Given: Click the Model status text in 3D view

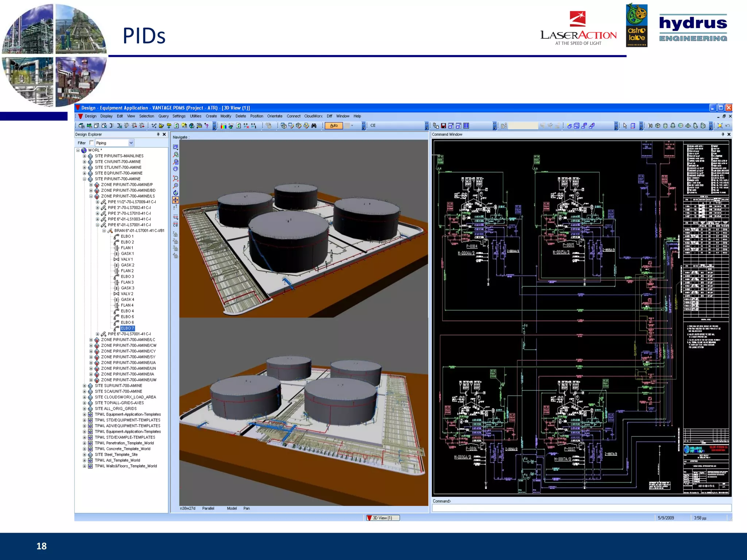Looking at the screenshot, I should coord(232,508).
